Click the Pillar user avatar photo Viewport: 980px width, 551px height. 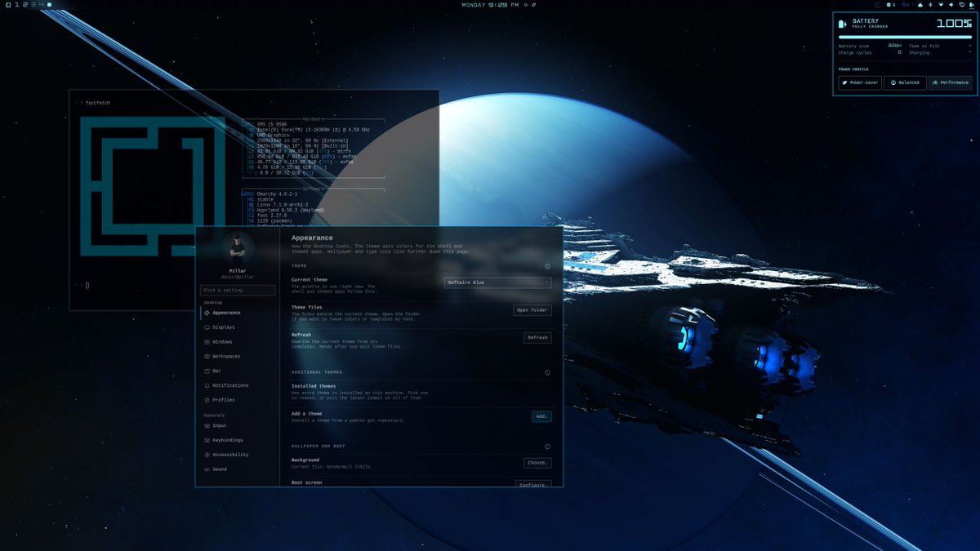[238, 247]
